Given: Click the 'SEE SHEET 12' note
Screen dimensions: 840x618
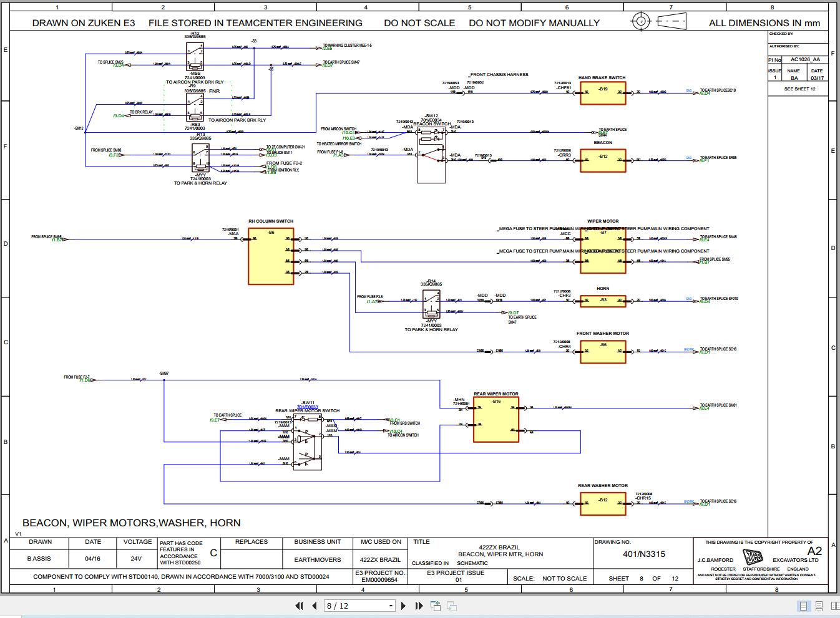Looking at the screenshot, I should tap(800, 89).
